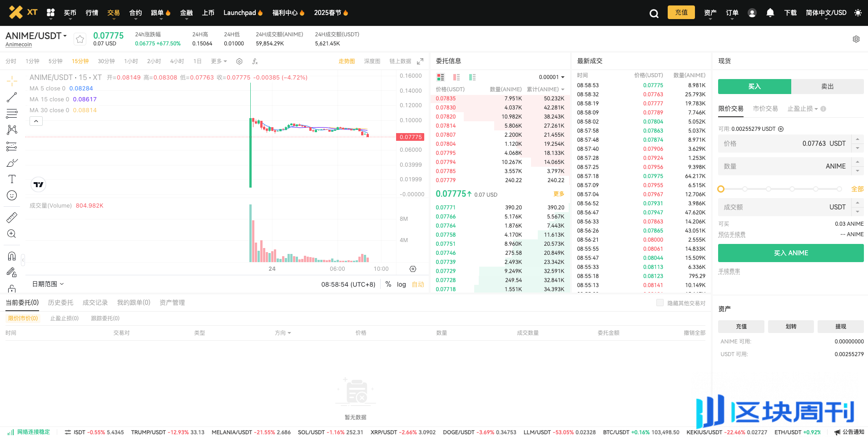This screenshot has width=868, height=437.
Task: Open the contracts menu
Action: (x=135, y=13)
